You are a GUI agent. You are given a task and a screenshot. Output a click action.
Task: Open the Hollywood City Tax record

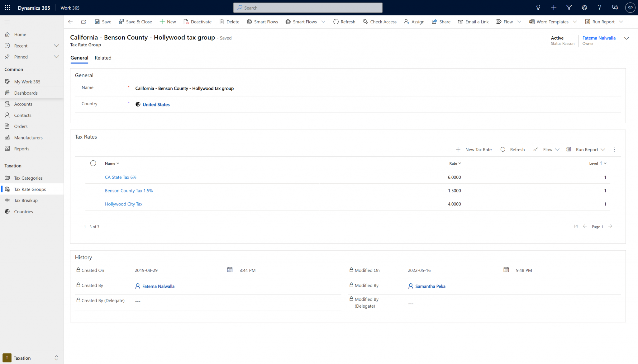point(123,204)
